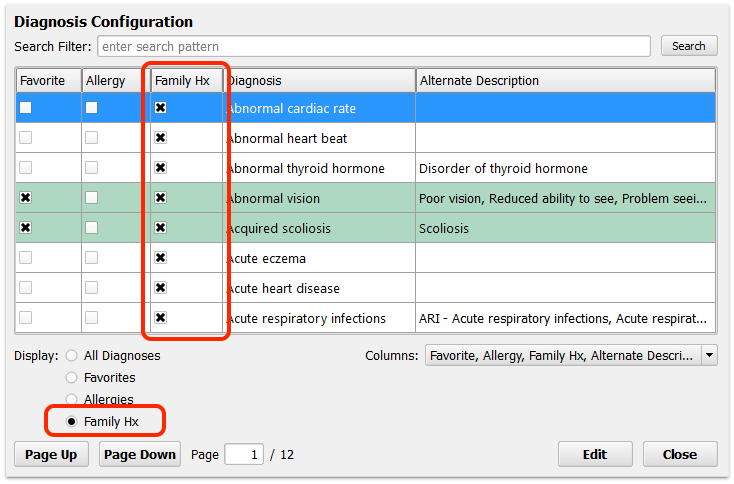Screen dimensions: 734x484
Task: Click the Page Up button
Action: coord(51,455)
